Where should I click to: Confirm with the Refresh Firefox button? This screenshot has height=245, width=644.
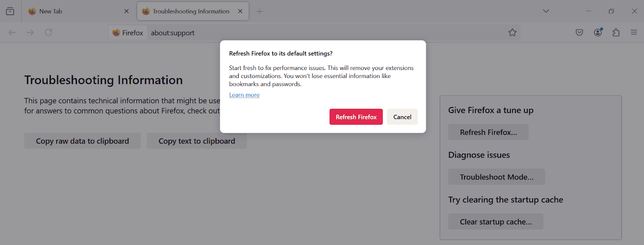(x=356, y=117)
